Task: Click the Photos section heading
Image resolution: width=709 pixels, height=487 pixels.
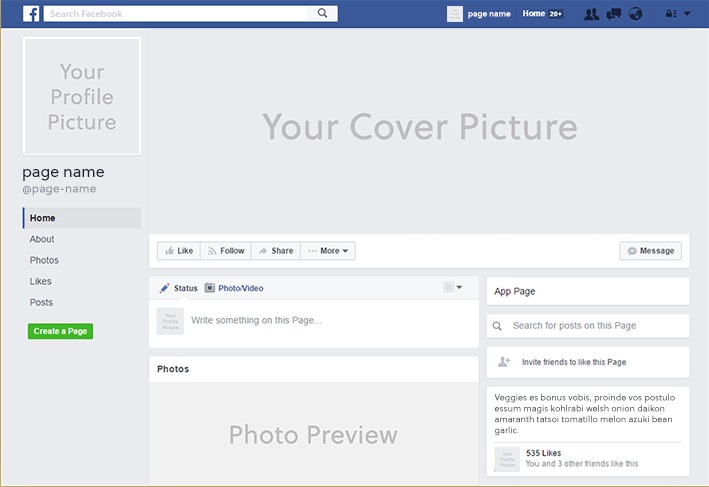Action: pos(173,369)
